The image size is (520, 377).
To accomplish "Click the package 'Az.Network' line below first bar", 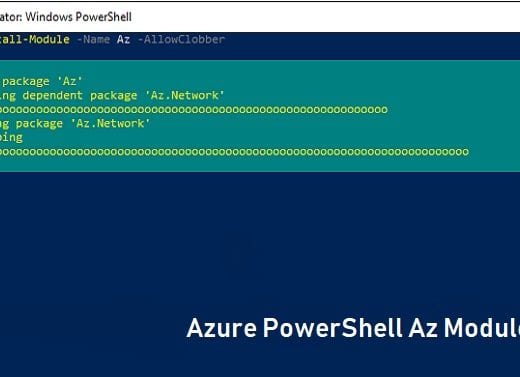I will [x=75, y=124].
